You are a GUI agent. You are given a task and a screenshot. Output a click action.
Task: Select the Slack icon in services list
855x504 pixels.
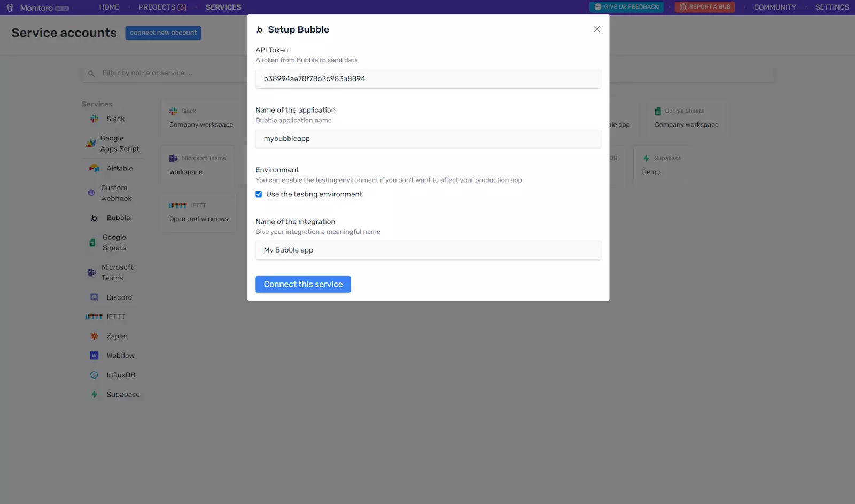[94, 119]
